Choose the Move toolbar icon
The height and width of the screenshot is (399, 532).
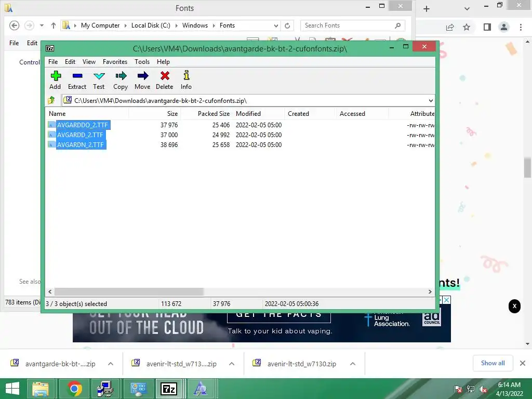click(x=142, y=80)
